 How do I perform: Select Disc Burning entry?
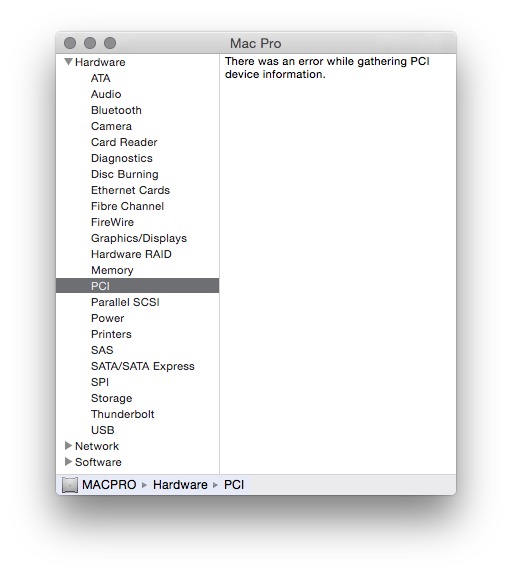125,174
